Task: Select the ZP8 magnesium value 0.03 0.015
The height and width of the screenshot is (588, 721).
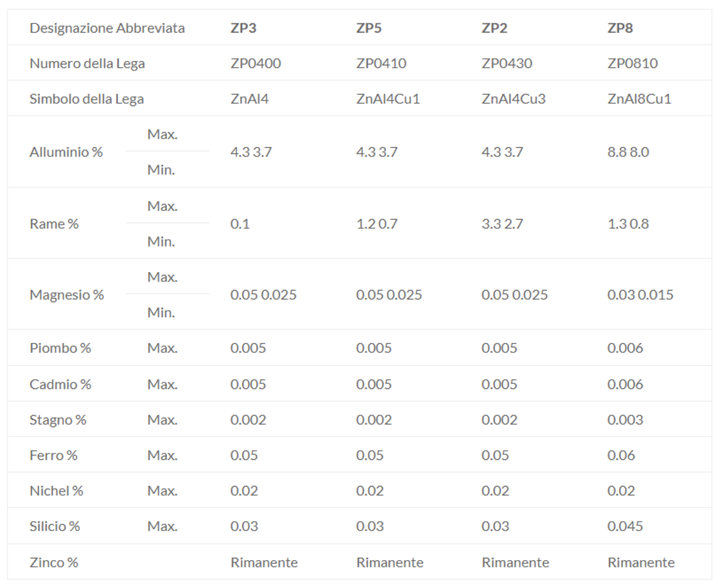Action: coord(640,295)
